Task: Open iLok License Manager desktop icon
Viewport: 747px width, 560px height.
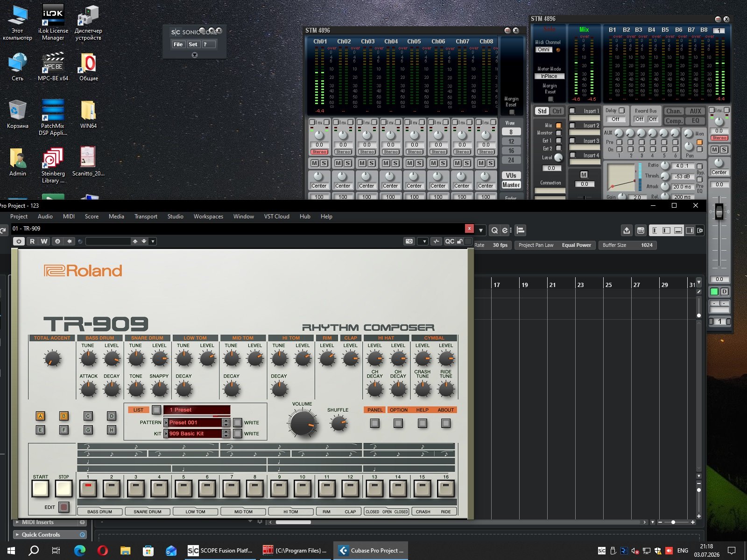Action: click(x=53, y=22)
